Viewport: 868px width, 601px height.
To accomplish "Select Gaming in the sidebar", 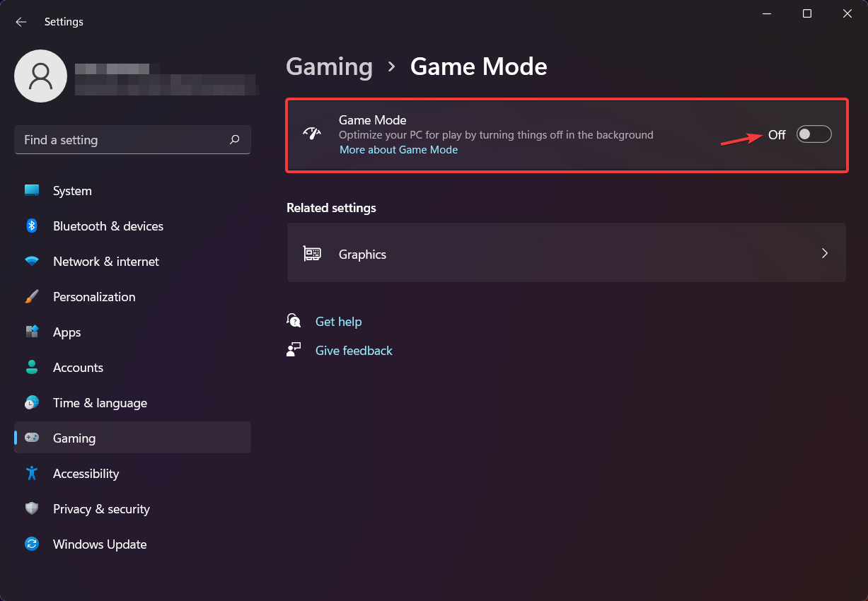I will coord(74,438).
